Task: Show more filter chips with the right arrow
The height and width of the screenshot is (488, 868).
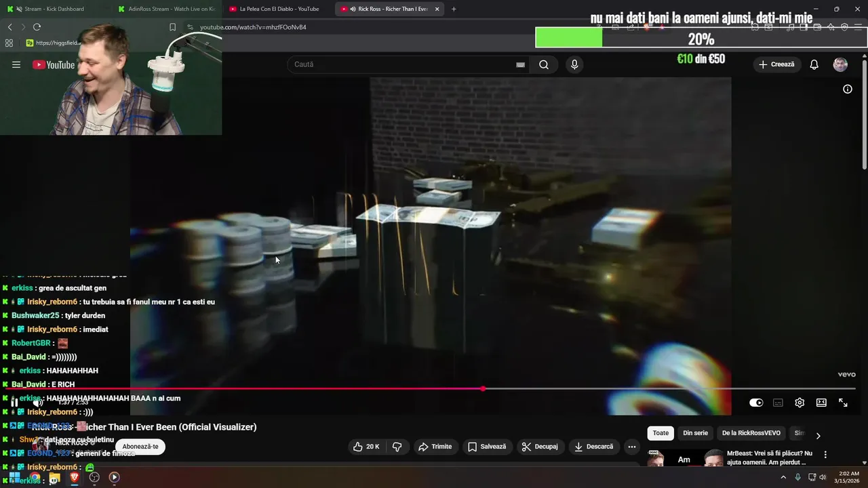Action: [x=818, y=436]
